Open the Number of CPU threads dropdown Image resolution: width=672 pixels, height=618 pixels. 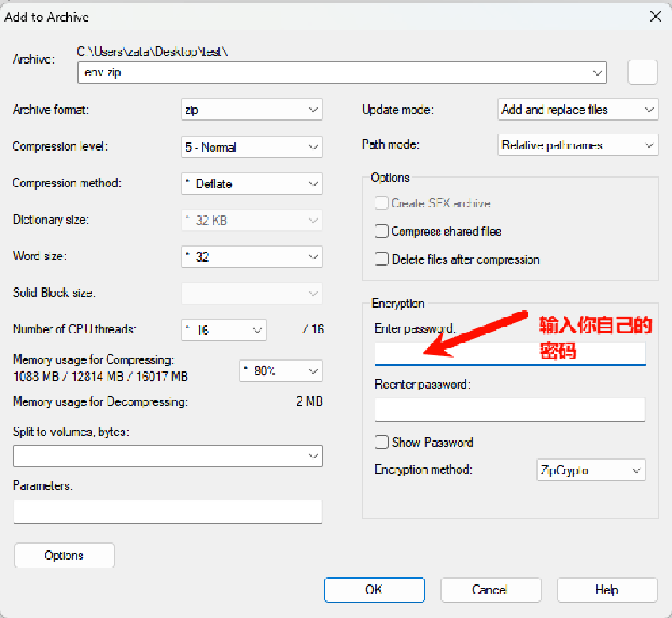(x=223, y=330)
